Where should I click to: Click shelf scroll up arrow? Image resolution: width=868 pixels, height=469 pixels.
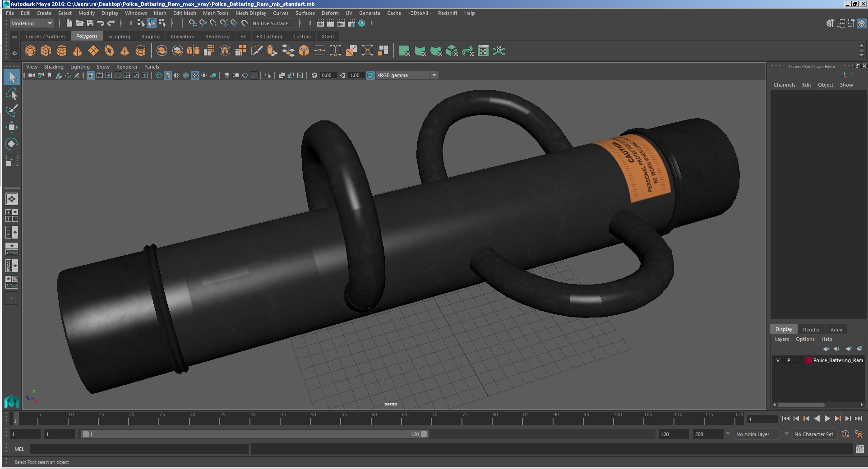point(861,46)
